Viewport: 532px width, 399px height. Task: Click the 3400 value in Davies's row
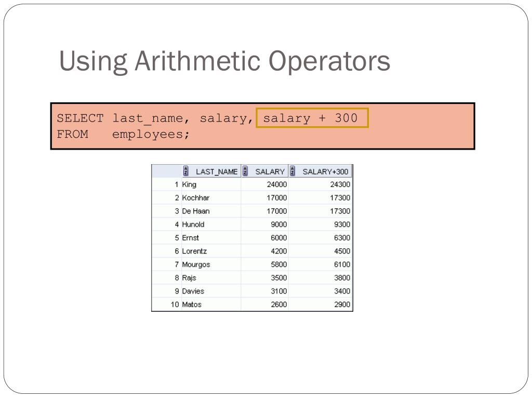coord(342,291)
